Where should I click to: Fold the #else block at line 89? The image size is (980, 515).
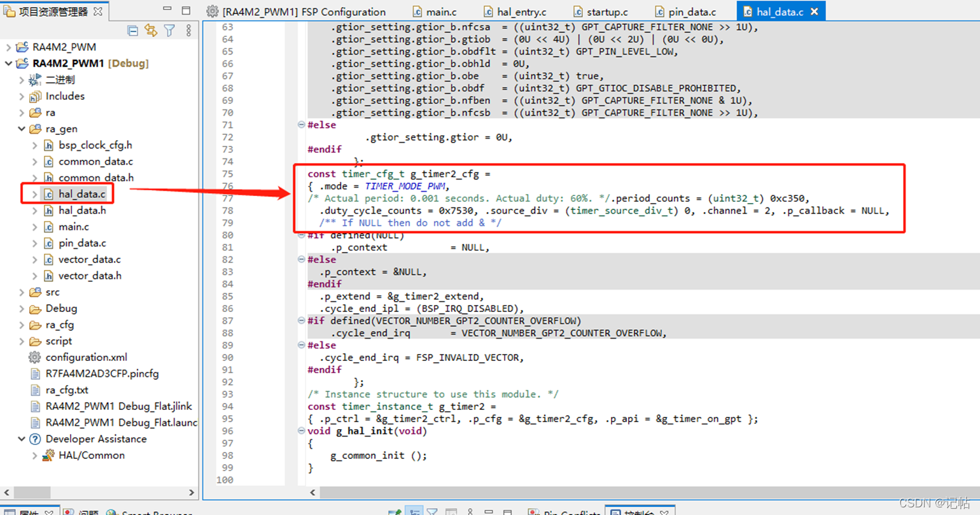[x=302, y=345]
